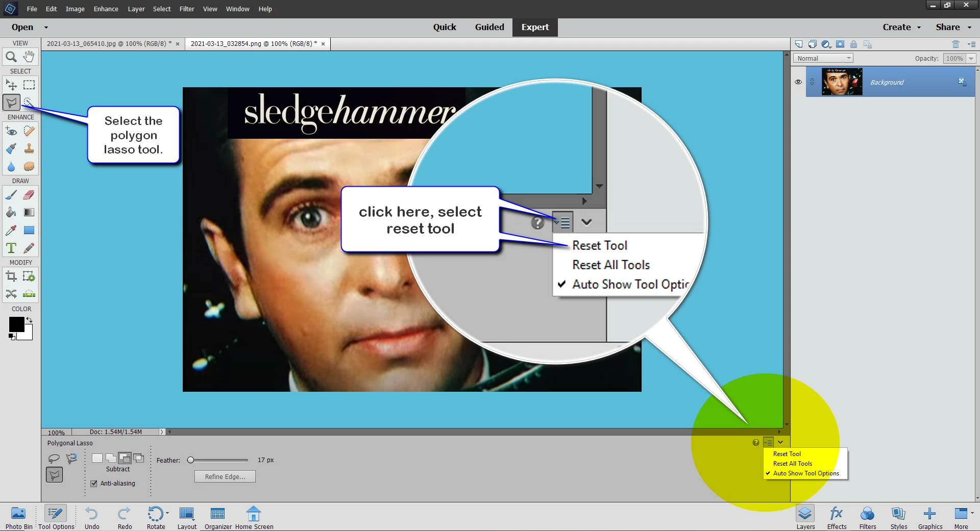Reset default foreground and background colors
This screenshot has height=531, width=980.
point(12,336)
